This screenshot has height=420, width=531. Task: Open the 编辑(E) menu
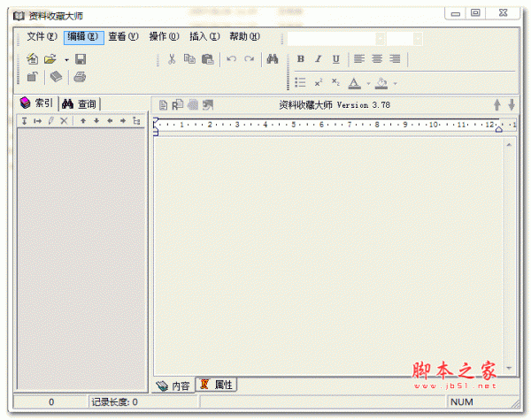coord(83,36)
